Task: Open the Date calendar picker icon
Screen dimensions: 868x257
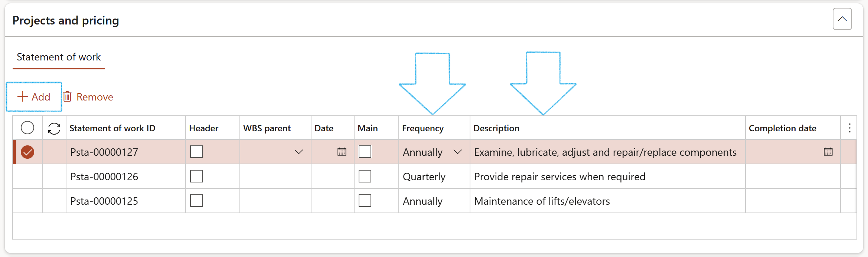Action: point(342,152)
